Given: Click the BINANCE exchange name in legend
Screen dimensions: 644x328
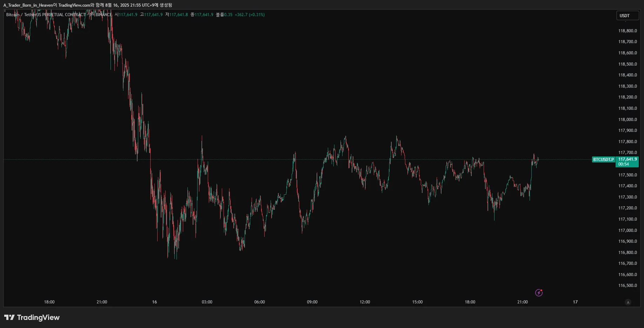Looking at the screenshot, I should 104,15.
